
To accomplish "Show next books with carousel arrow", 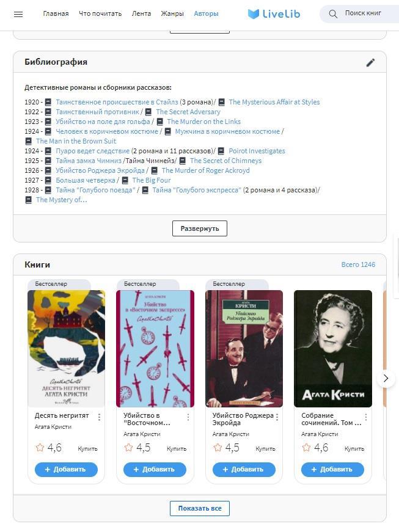I will click(x=386, y=378).
